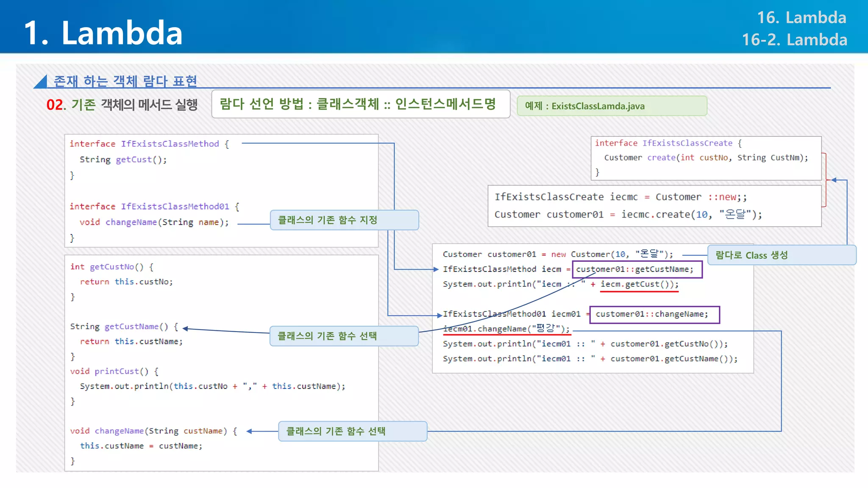This screenshot has height=488, width=868.
Task: Click the blue triangle beside the section heading
Action: (x=41, y=81)
